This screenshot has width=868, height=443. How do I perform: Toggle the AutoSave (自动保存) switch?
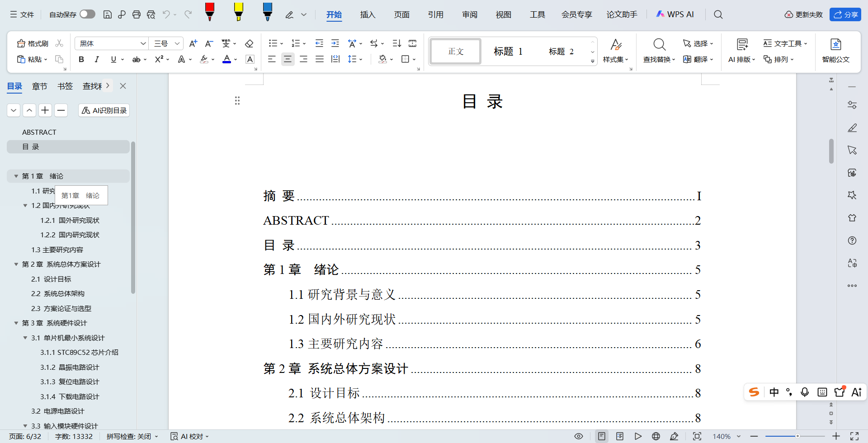87,14
